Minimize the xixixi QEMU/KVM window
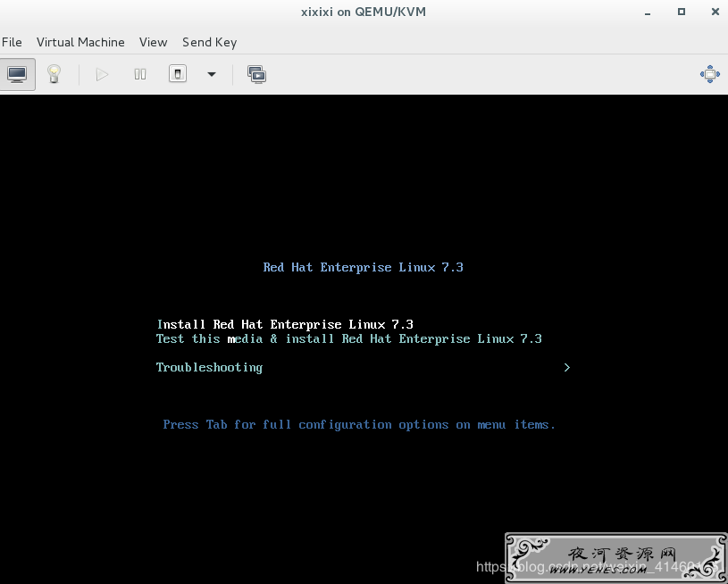Image resolution: width=728 pixels, height=584 pixels. (648, 13)
